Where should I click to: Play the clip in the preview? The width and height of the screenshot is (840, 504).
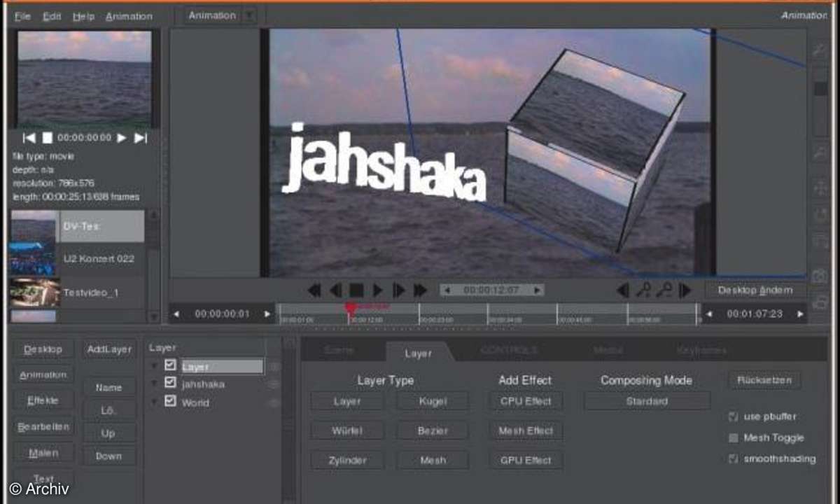click(122, 138)
